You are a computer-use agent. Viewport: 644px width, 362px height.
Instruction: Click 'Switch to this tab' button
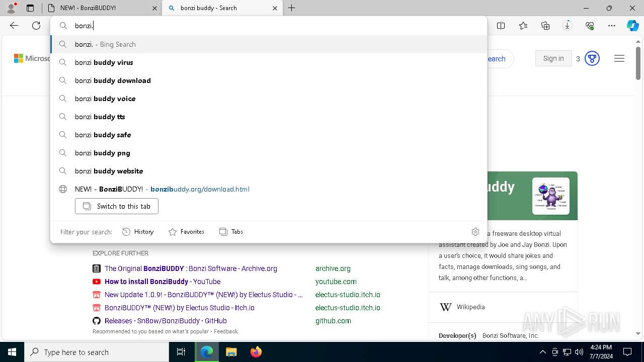pos(117,206)
